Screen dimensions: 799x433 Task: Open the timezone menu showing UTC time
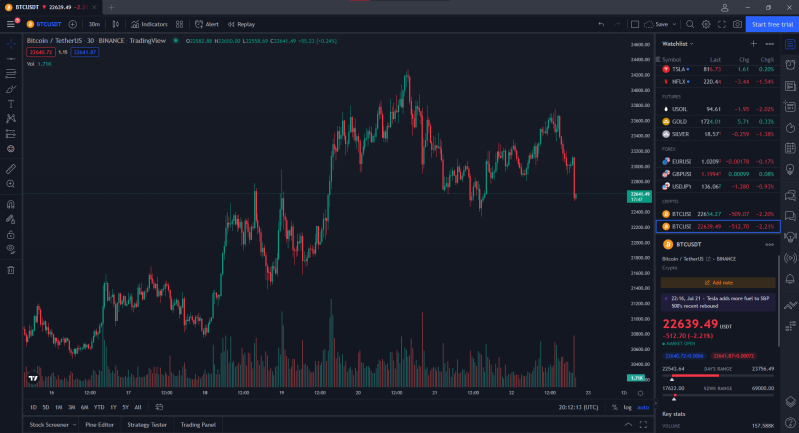click(578, 407)
